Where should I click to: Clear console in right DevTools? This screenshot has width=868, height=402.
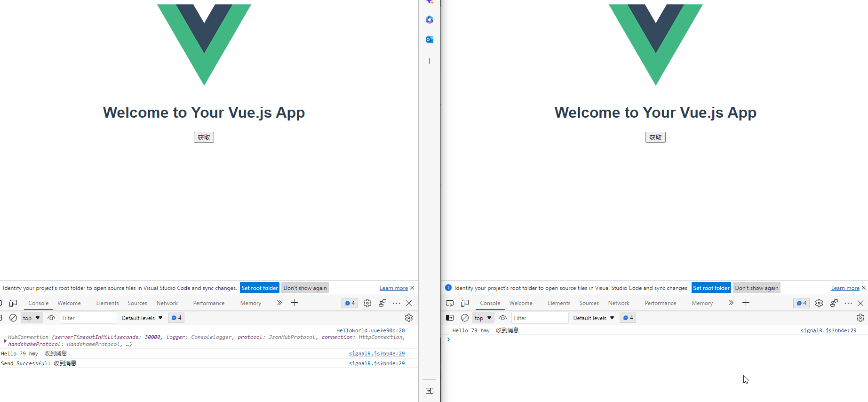pos(465,318)
